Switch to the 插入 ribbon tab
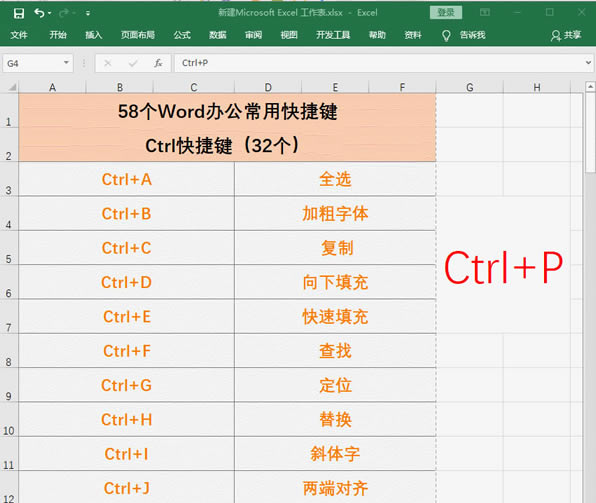This screenshot has height=503, width=596. pos(94,35)
